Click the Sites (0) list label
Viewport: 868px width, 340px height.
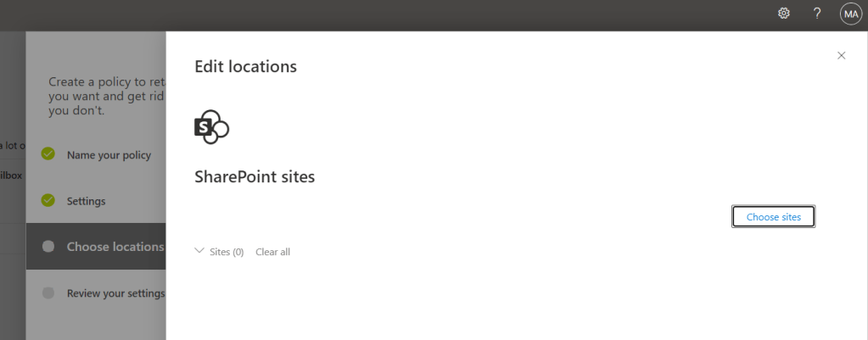click(227, 252)
